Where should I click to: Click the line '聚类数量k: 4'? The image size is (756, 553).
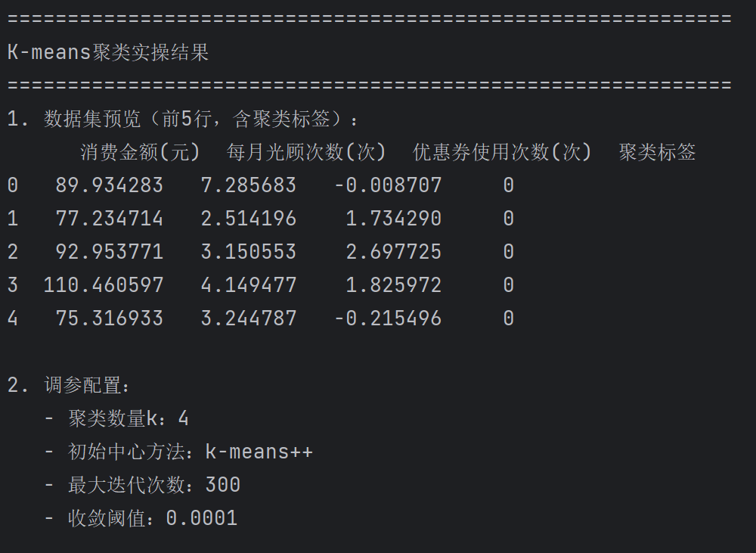pyautogui.click(x=116, y=418)
